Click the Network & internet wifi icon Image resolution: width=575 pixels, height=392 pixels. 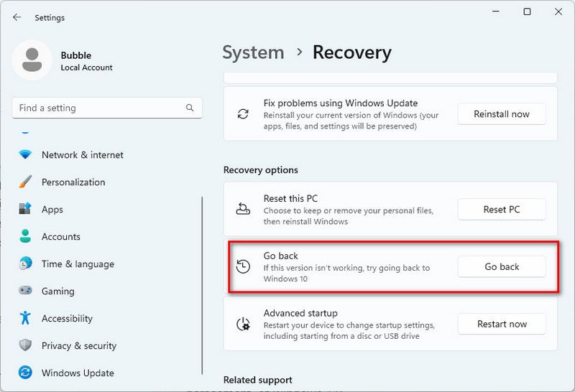point(25,154)
